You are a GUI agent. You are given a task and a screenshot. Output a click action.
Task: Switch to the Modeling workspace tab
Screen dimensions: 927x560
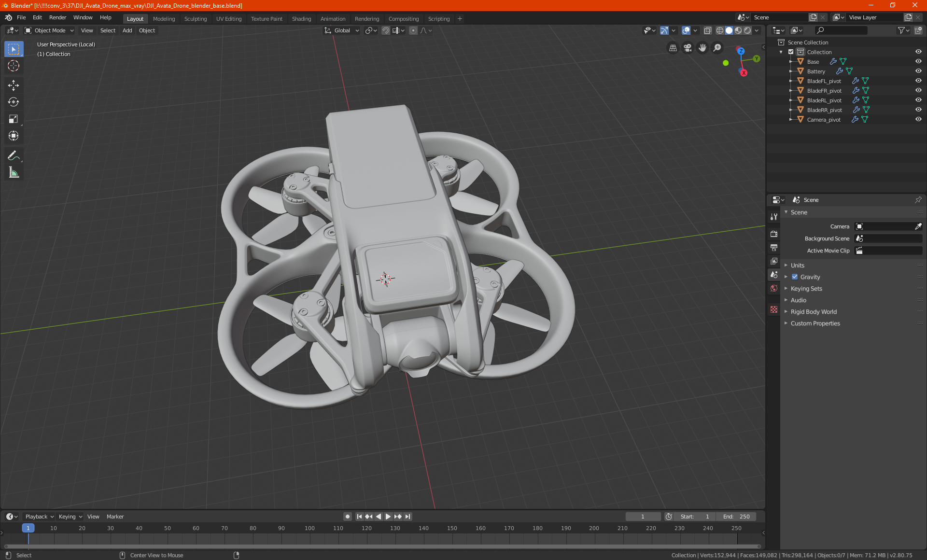164,19
